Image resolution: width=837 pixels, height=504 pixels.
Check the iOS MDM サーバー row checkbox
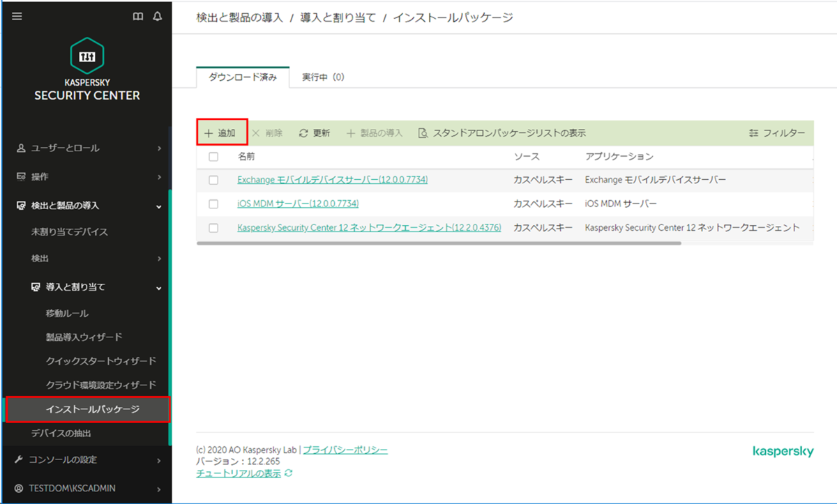coord(213,204)
